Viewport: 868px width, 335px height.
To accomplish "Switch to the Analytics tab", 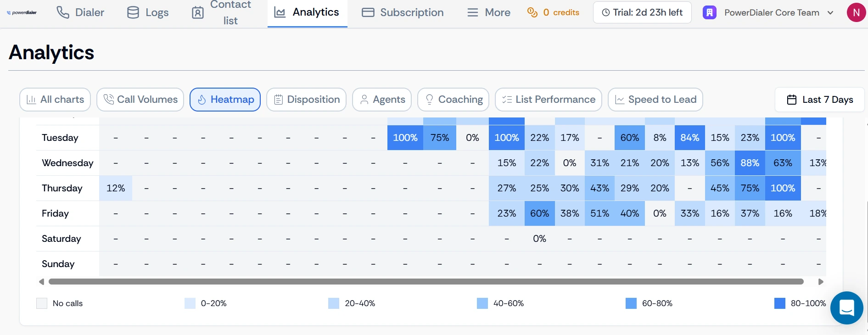I will [x=308, y=12].
